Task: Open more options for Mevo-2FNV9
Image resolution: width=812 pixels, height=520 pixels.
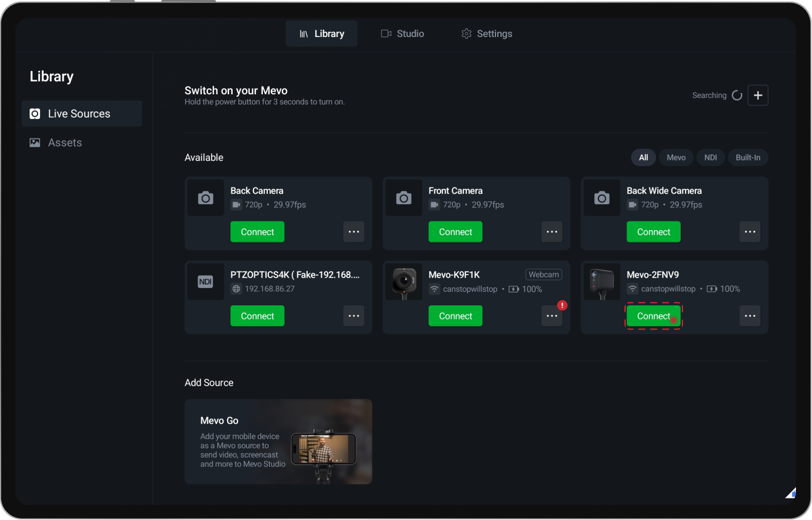Action: [750, 316]
